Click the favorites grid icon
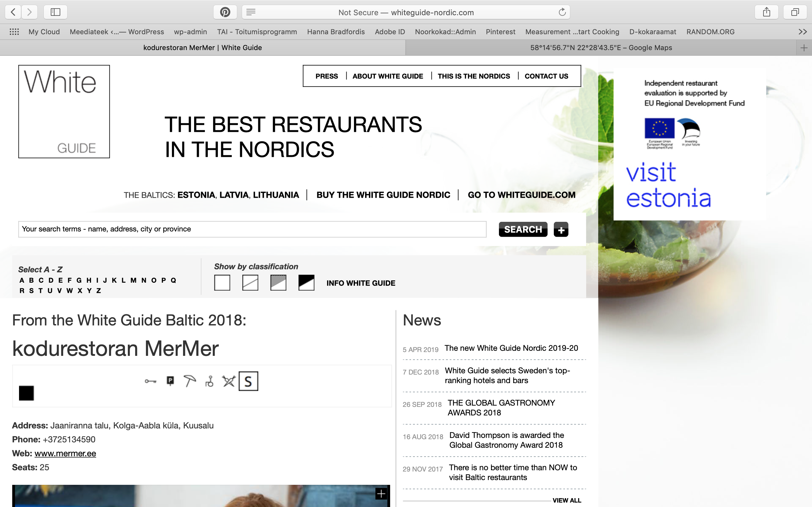This screenshot has height=507, width=812. click(x=14, y=32)
